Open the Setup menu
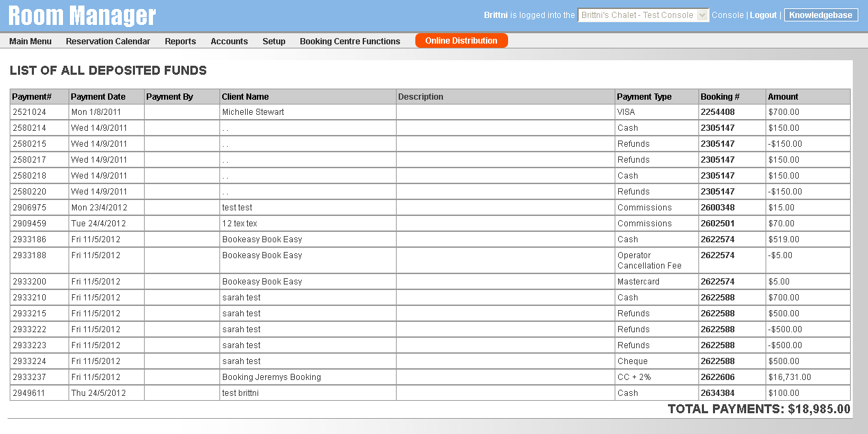The height and width of the screenshot is (434, 868). 274,42
